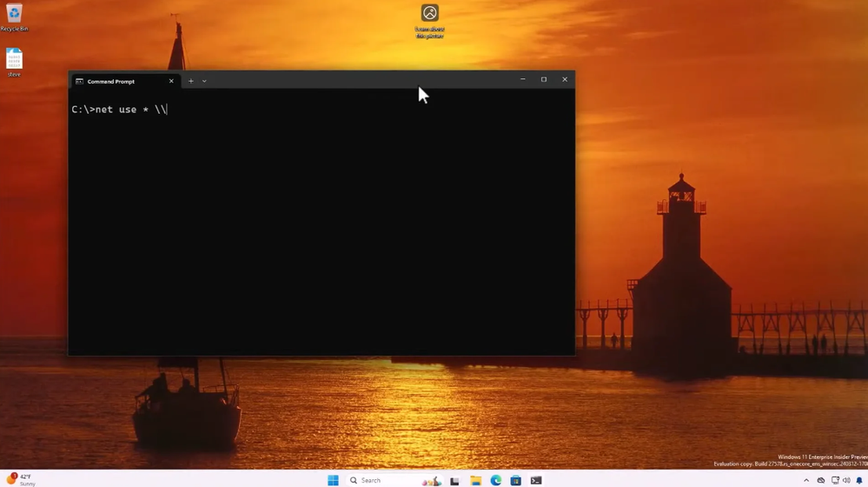Launch Microsoft Edge from the taskbar
The width and height of the screenshot is (868, 487).
point(495,480)
